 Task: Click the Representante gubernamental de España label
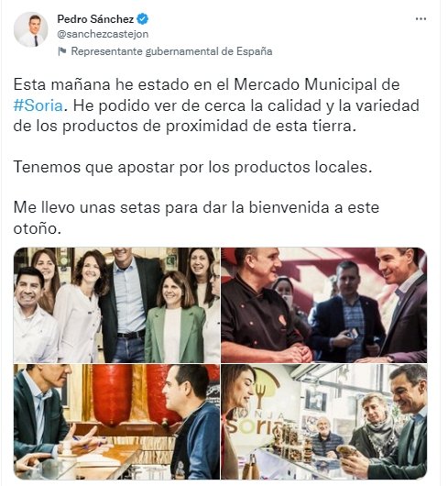[x=171, y=51]
